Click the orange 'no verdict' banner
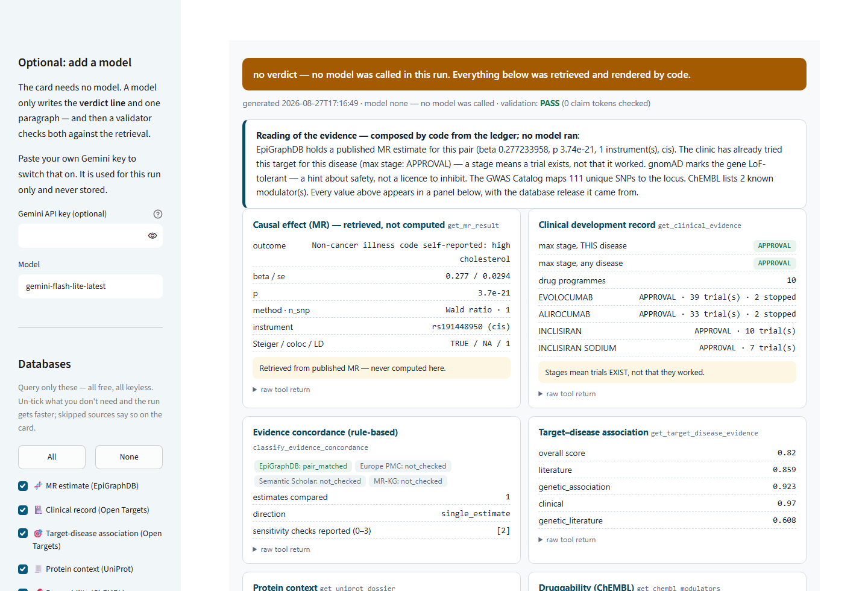 coord(524,74)
